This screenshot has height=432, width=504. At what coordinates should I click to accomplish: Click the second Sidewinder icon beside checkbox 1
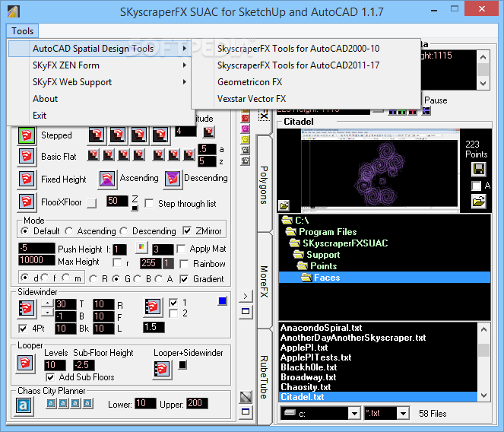[x=152, y=307]
